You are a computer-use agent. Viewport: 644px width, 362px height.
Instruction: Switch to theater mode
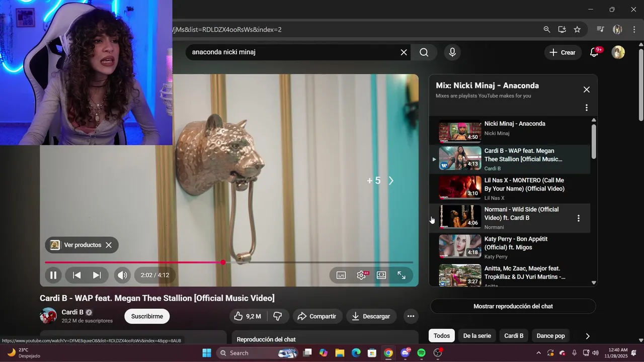coord(381,275)
